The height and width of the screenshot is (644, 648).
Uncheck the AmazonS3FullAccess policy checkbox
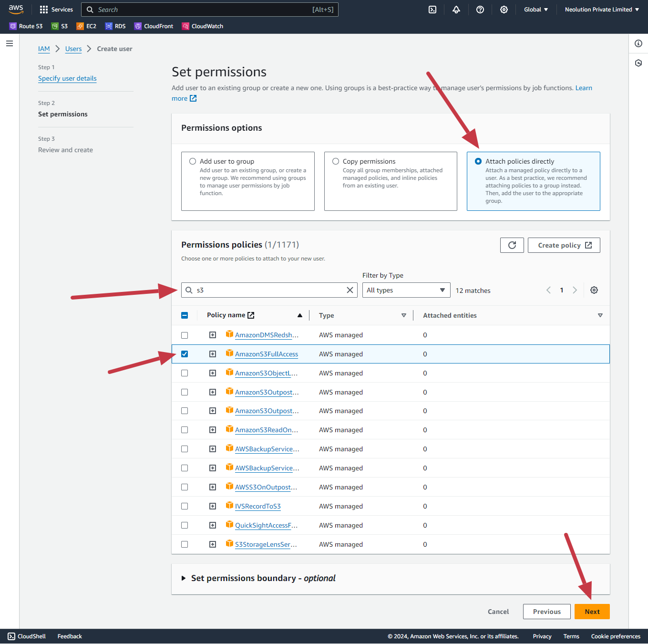tap(185, 354)
